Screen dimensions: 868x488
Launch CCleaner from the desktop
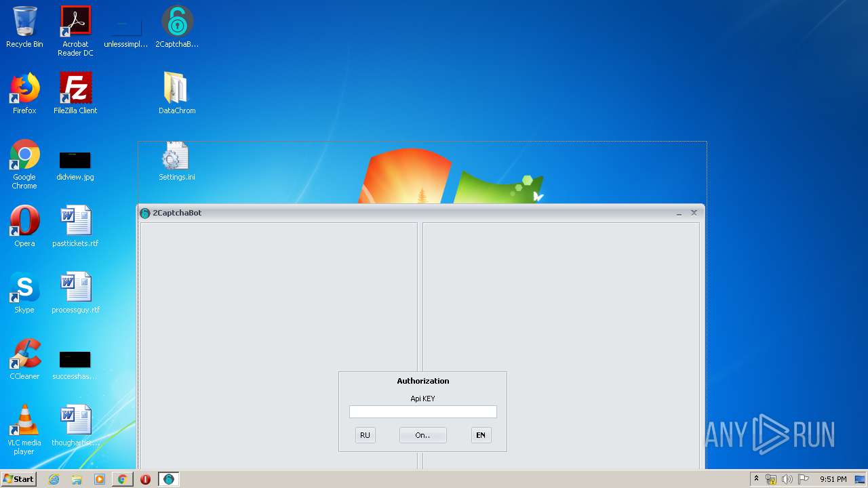pos(24,359)
